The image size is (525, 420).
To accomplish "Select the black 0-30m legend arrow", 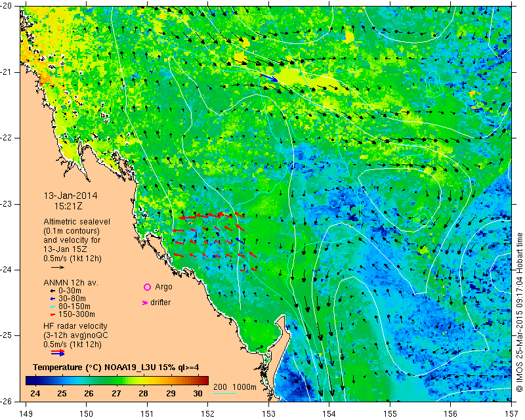I will point(52,291).
